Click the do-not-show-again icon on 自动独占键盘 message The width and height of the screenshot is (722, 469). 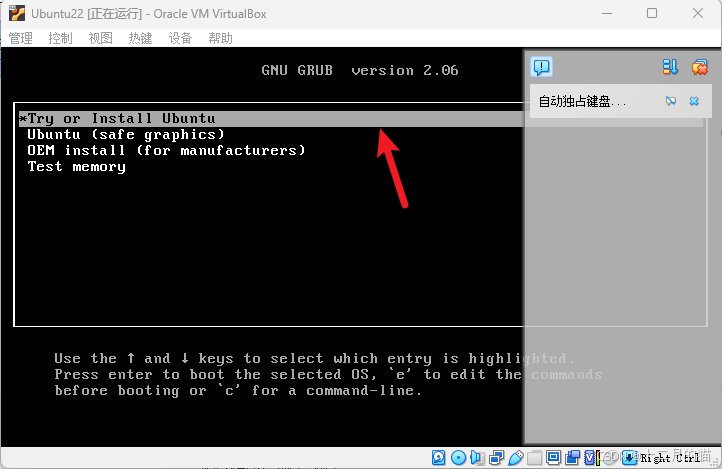[671, 101]
